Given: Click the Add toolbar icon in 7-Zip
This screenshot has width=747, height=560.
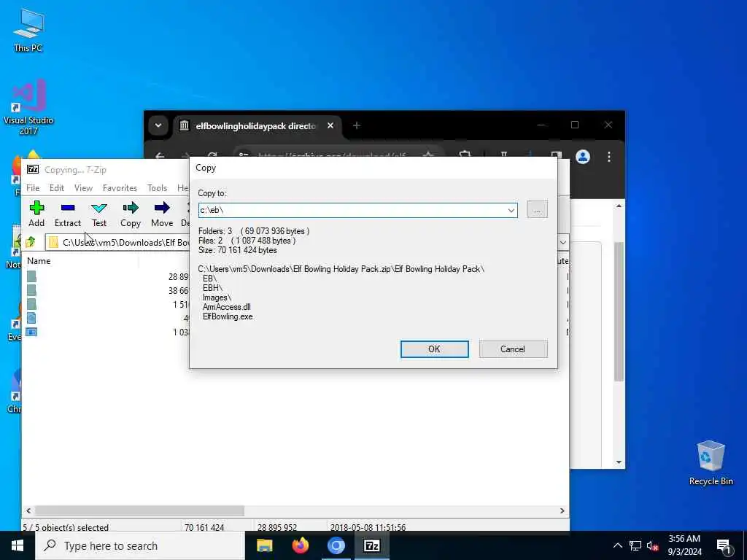Looking at the screenshot, I should point(36,214).
